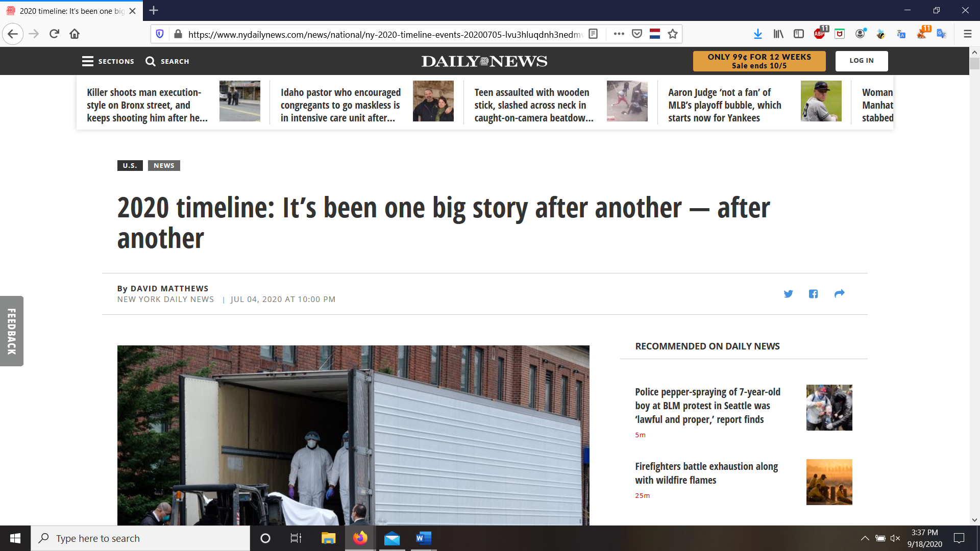This screenshot has height=551, width=980.
Task: Open Microsoft Word from taskbar
Action: point(423,538)
